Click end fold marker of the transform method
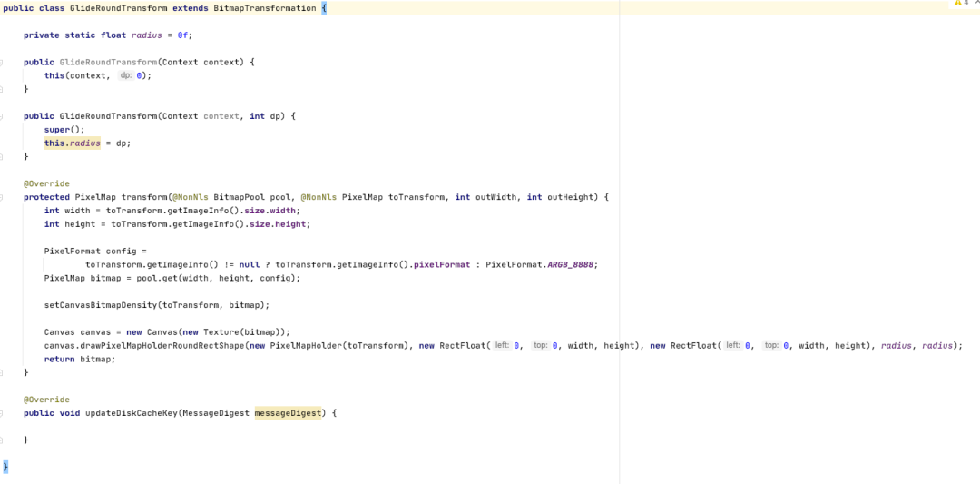This screenshot has height=484, width=980. [x=2, y=372]
